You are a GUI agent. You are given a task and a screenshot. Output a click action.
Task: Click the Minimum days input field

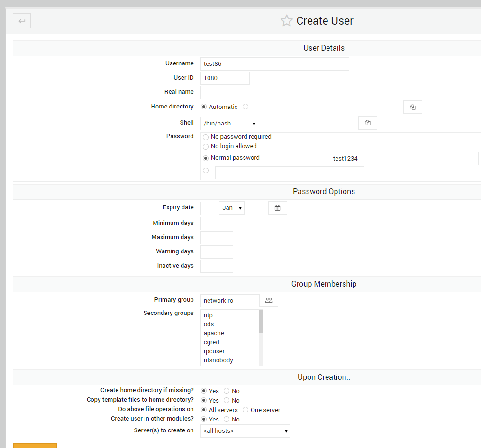pyautogui.click(x=217, y=223)
